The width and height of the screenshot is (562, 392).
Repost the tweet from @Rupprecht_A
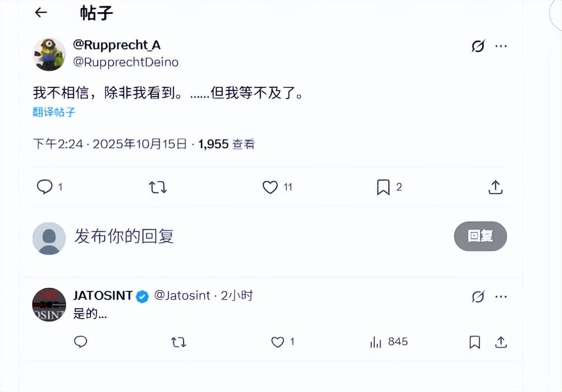coord(157,187)
